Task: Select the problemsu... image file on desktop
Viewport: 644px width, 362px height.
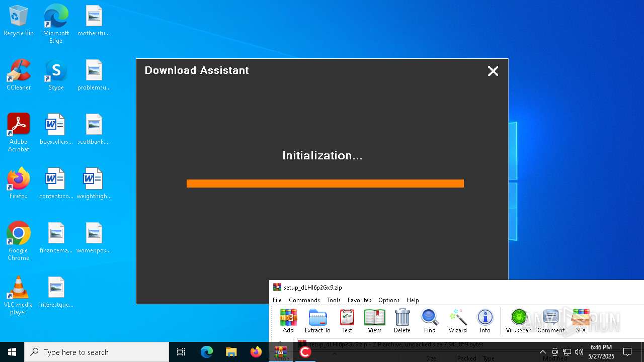Action: 94,75
